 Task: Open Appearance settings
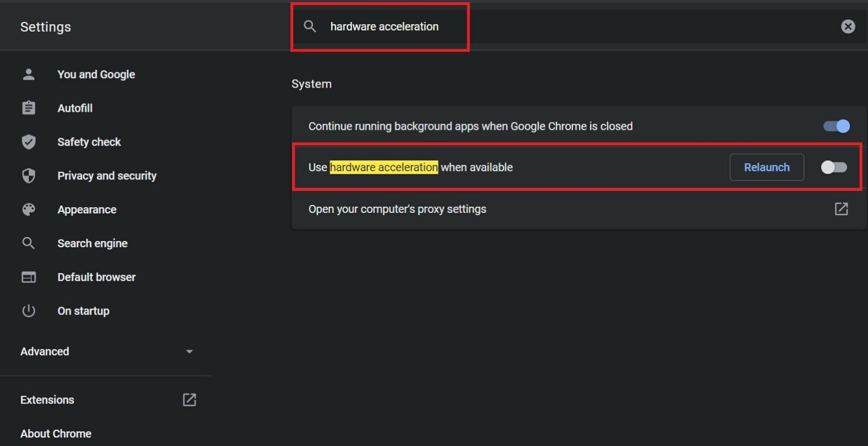pos(86,209)
